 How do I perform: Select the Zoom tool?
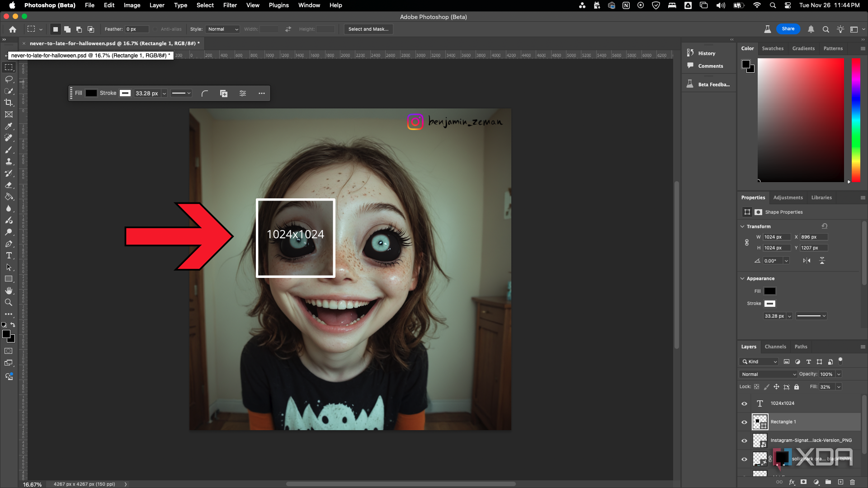pos(9,302)
